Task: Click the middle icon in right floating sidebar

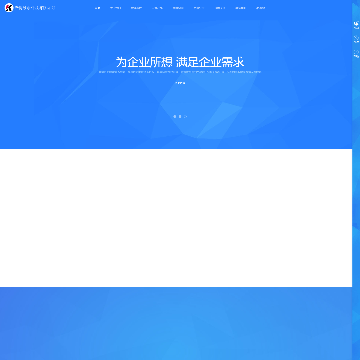Action: (x=356, y=39)
